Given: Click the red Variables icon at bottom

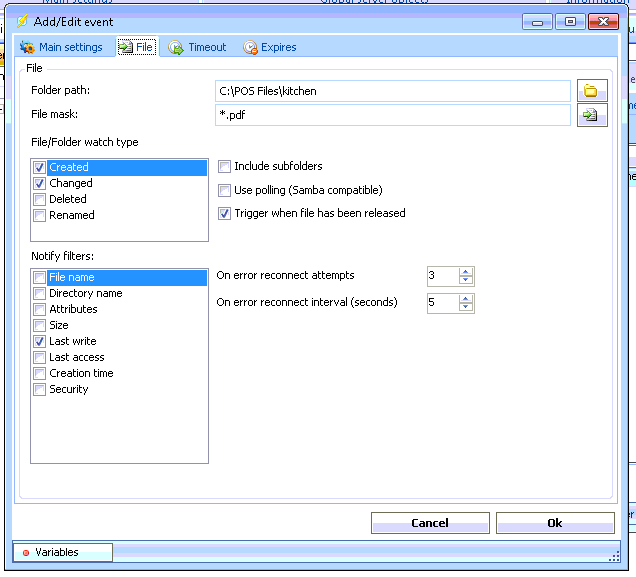Looking at the screenshot, I should coord(26,552).
